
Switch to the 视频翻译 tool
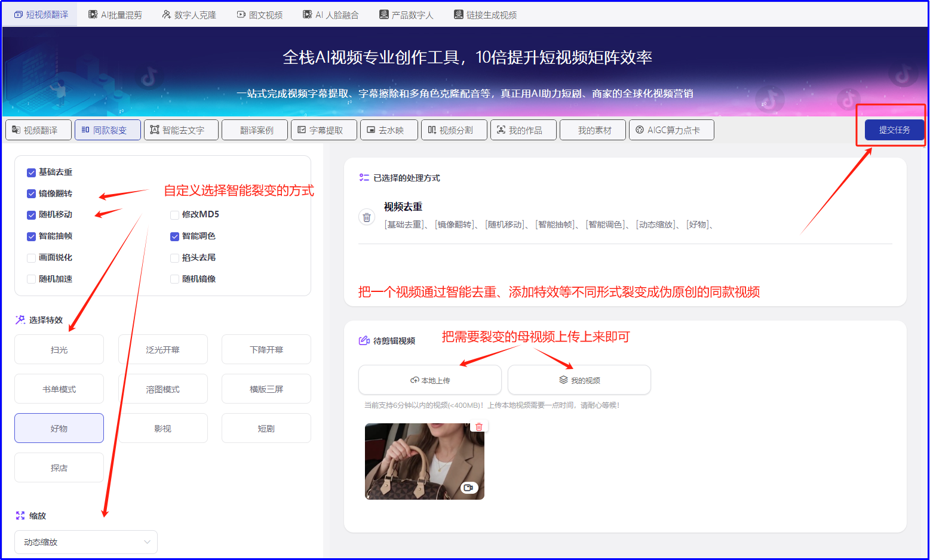click(38, 130)
